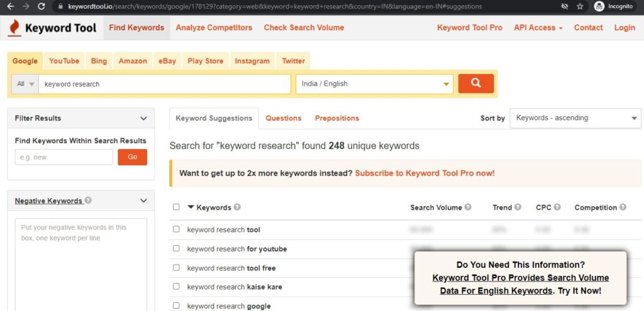Image resolution: width=644 pixels, height=311 pixels.
Task: Open the API Access dropdown menu
Action: click(538, 28)
